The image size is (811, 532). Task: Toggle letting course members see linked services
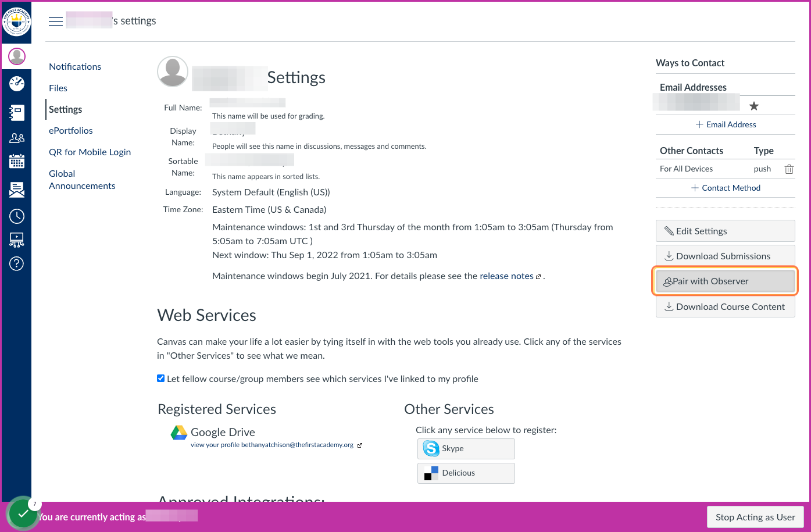click(161, 379)
